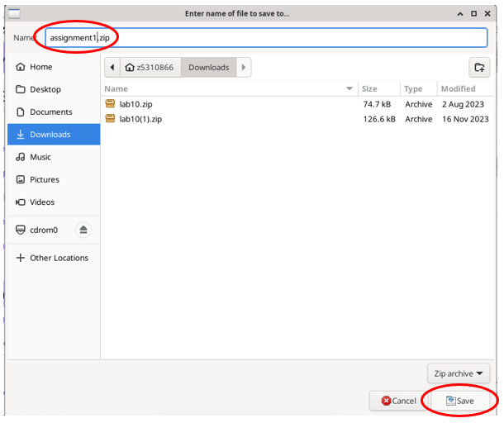504x423 pixels.
Task: Sort files by Size column
Action: click(x=378, y=88)
